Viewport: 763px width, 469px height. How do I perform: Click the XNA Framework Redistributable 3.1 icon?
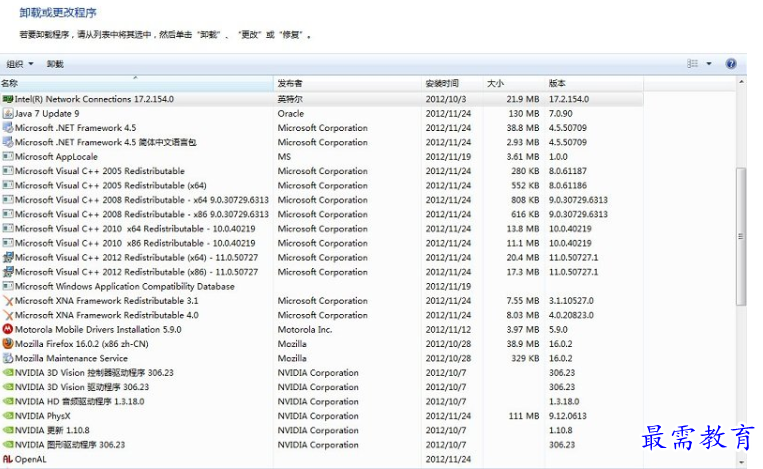pos(8,301)
